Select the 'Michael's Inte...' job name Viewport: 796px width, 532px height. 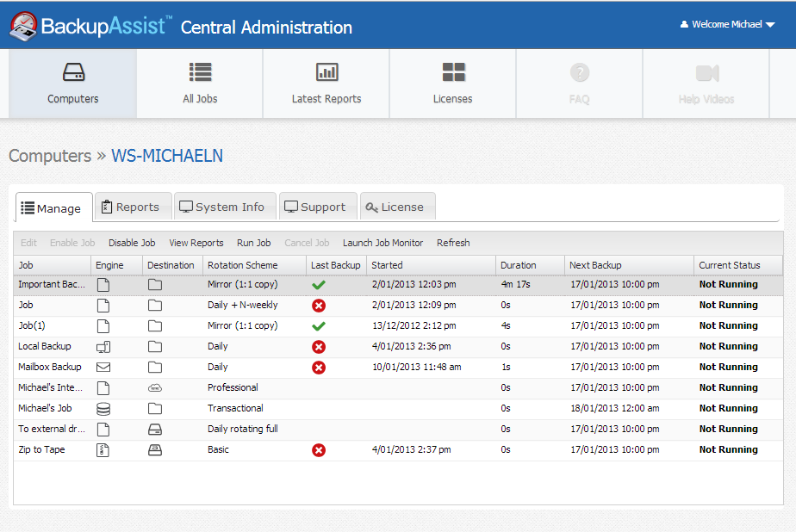[50, 388]
